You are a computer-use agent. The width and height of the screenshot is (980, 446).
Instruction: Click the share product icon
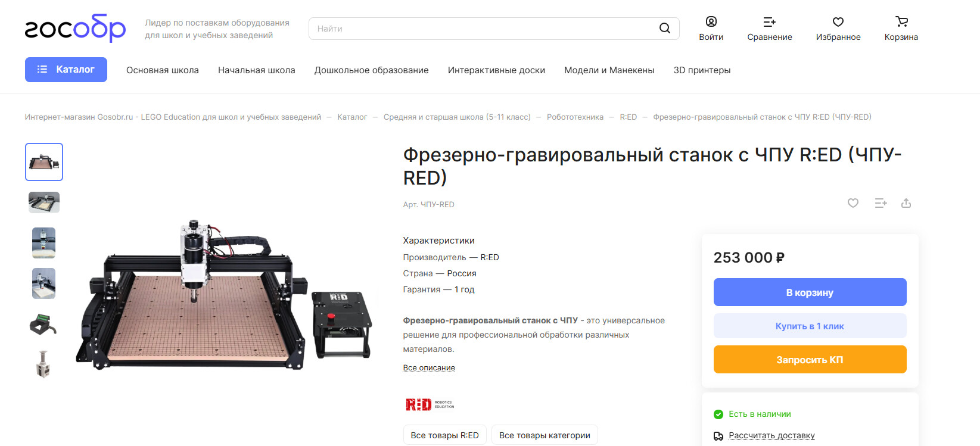pyautogui.click(x=906, y=203)
